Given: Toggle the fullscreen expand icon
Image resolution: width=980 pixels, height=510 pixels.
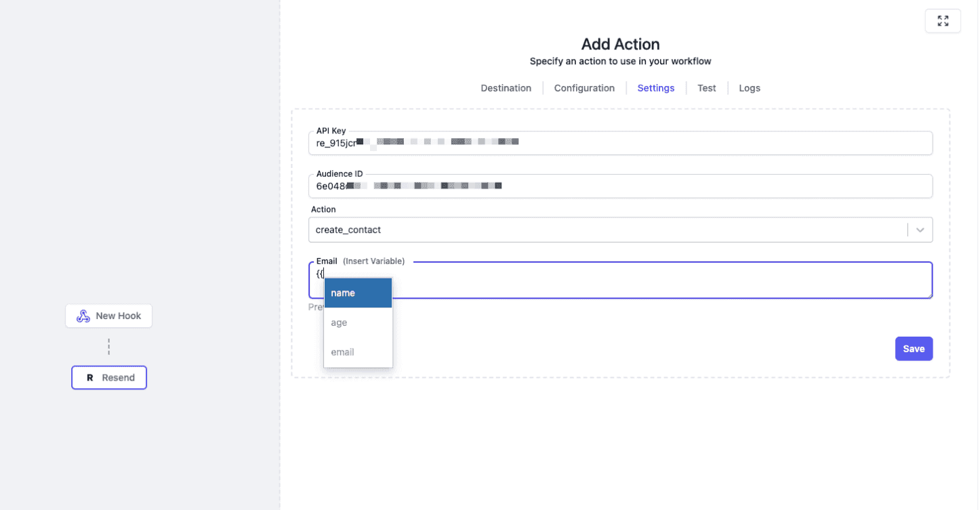Looking at the screenshot, I should (x=943, y=21).
